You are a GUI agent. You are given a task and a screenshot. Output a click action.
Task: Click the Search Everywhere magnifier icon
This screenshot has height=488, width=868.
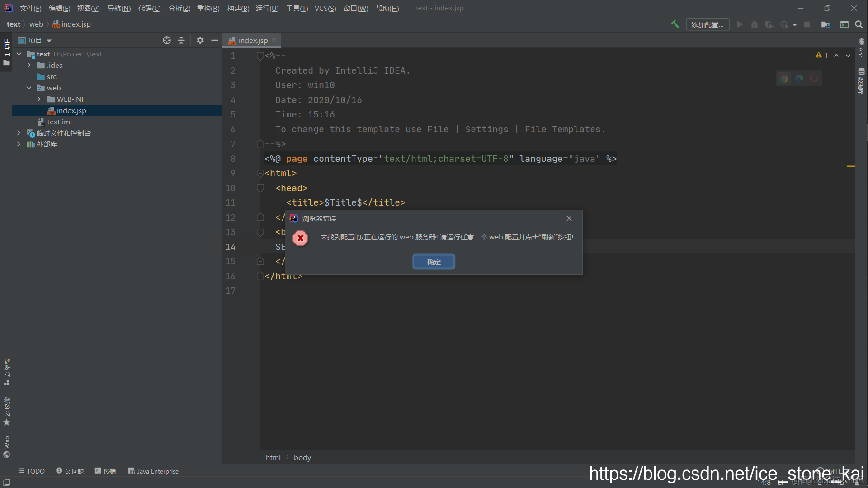tap(859, 24)
